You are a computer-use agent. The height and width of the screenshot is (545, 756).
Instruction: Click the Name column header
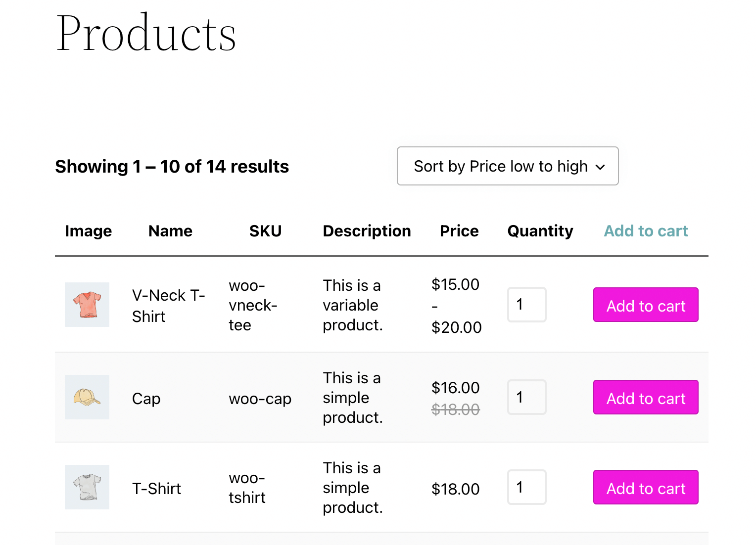170,231
